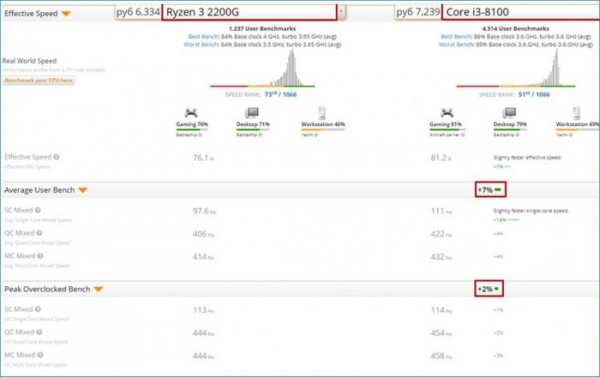
Task: Click the 111 Pts SC Mixed value
Action: tap(441, 211)
